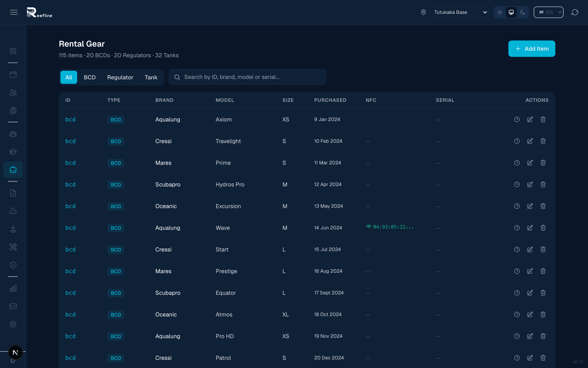View history of Scubapro Hydros Pro
The height and width of the screenshot is (368, 588).
[517, 184]
